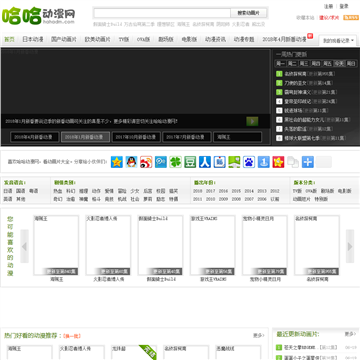
Task: Filter by 特别版 version
Action: pos(320,199)
